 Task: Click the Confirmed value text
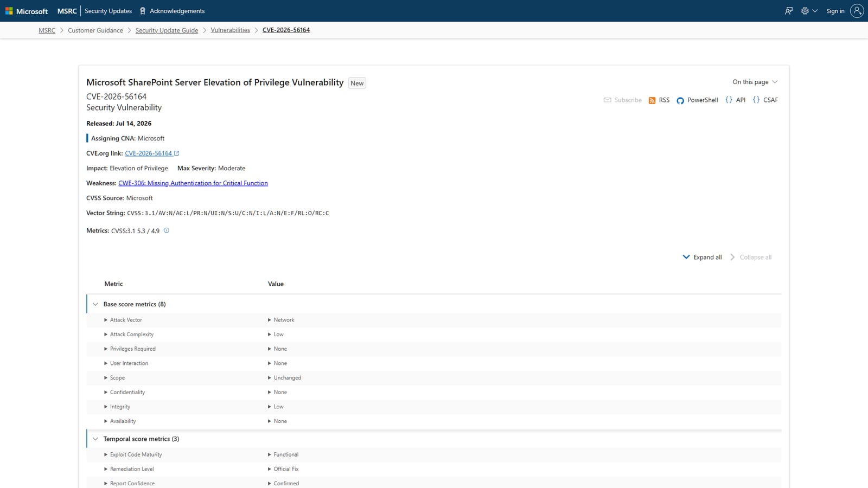(286, 484)
